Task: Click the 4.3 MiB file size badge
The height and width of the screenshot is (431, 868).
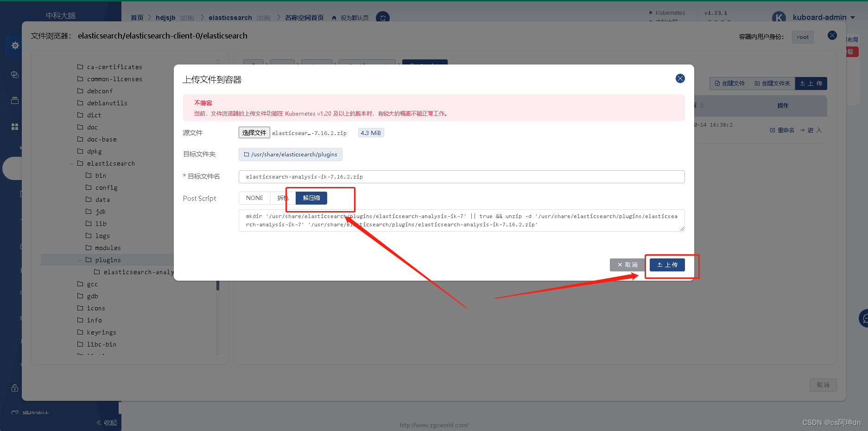Action: pos(371,133)
